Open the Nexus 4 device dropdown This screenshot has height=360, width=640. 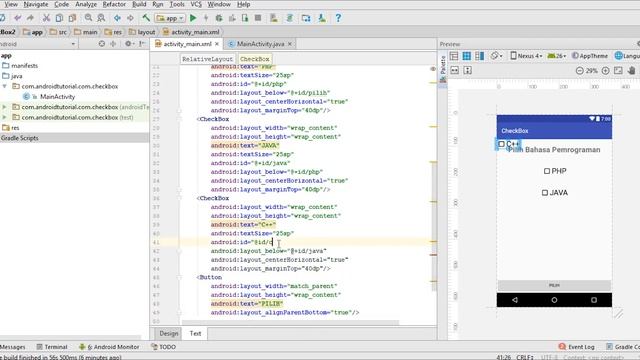coord(527,56)
